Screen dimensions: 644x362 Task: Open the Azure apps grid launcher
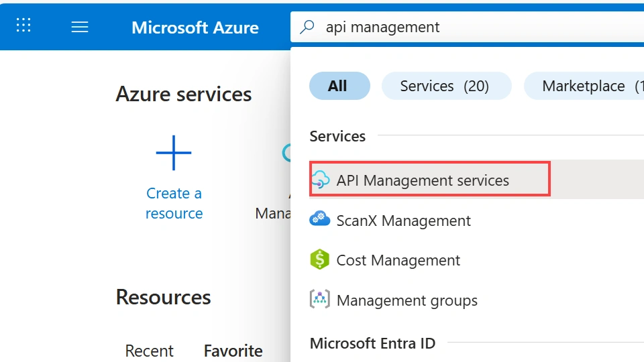pyautogui.click(x=23, y=25)
